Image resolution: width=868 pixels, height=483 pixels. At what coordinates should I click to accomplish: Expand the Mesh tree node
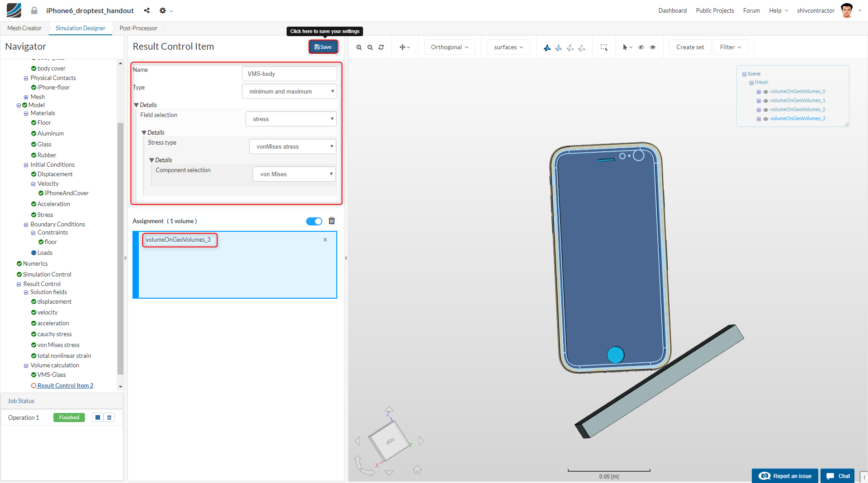coord(26,97)
